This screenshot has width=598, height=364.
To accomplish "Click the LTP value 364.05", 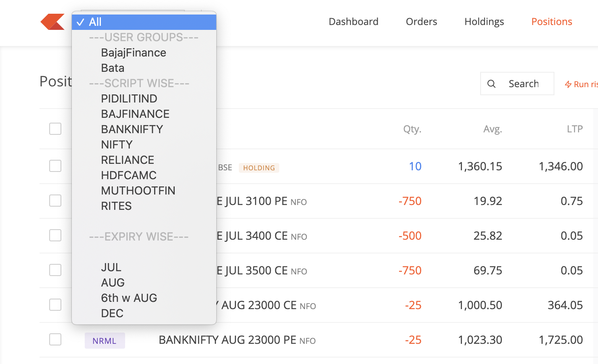I will 565,305.
